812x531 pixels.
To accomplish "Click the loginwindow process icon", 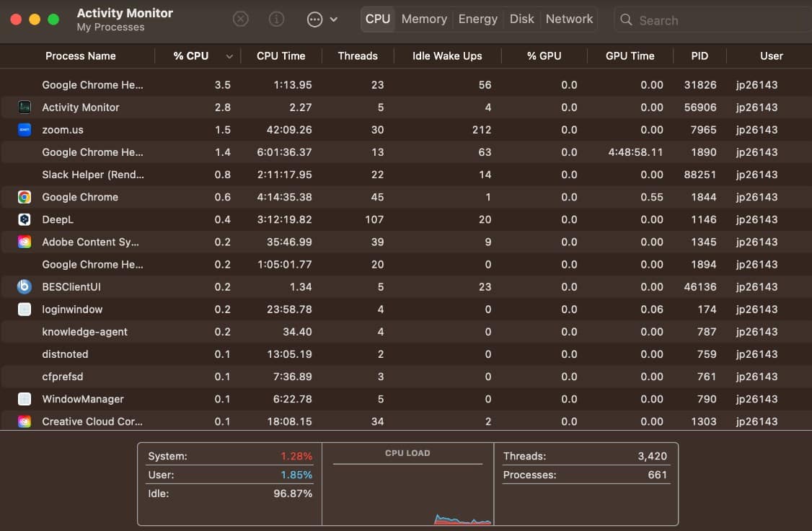I will pyautogui.click(x=25, y=310).
